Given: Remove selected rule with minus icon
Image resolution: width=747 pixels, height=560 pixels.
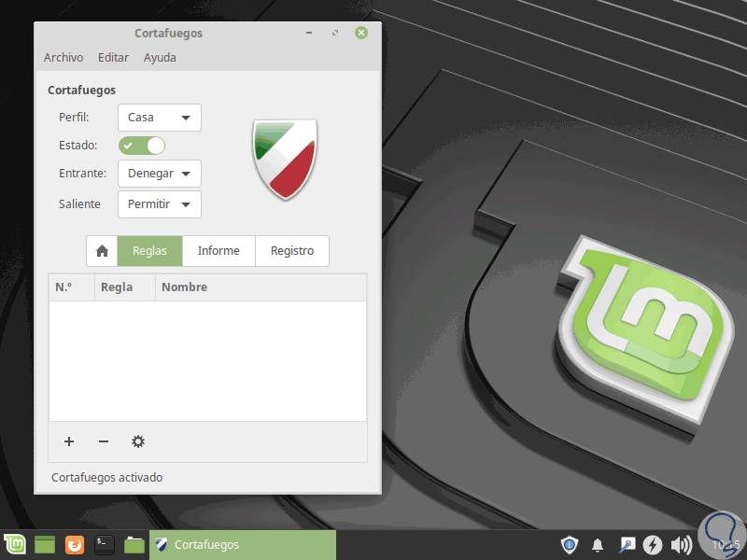Looking at the screenshot, I should 104,441.
